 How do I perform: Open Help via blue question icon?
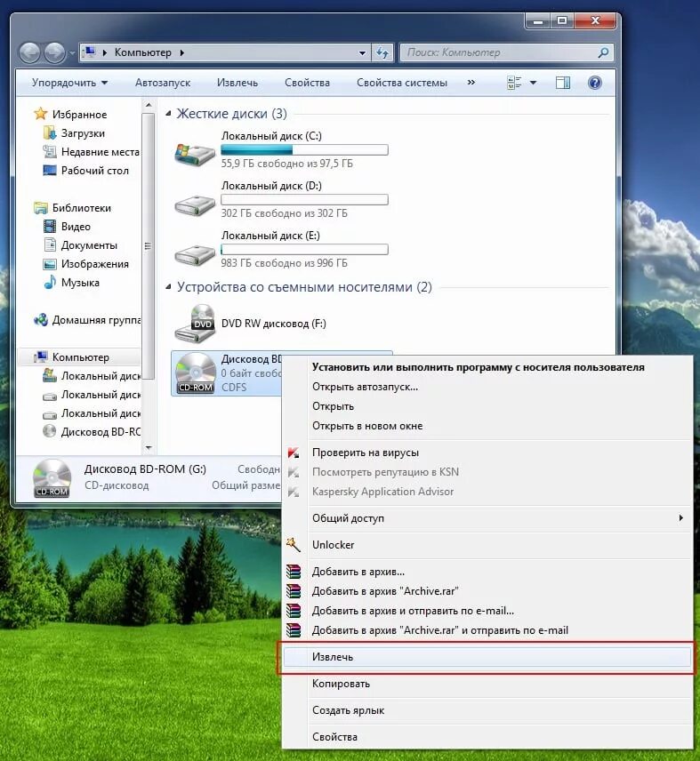[x=595, y=83]
